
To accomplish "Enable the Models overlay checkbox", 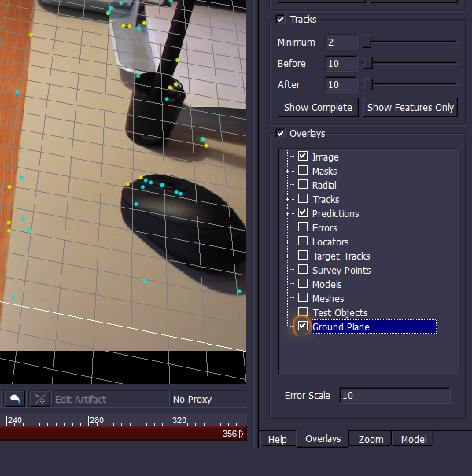I will click(303, 284).
